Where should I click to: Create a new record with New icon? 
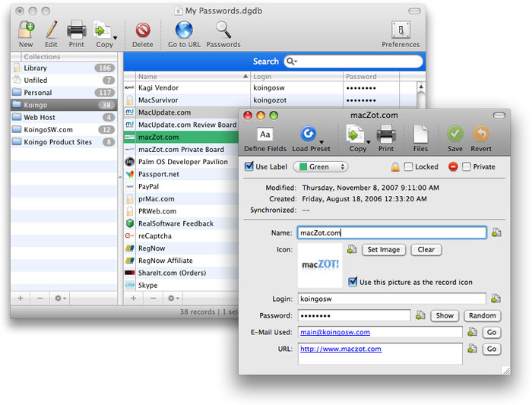(x=26, y=30)
